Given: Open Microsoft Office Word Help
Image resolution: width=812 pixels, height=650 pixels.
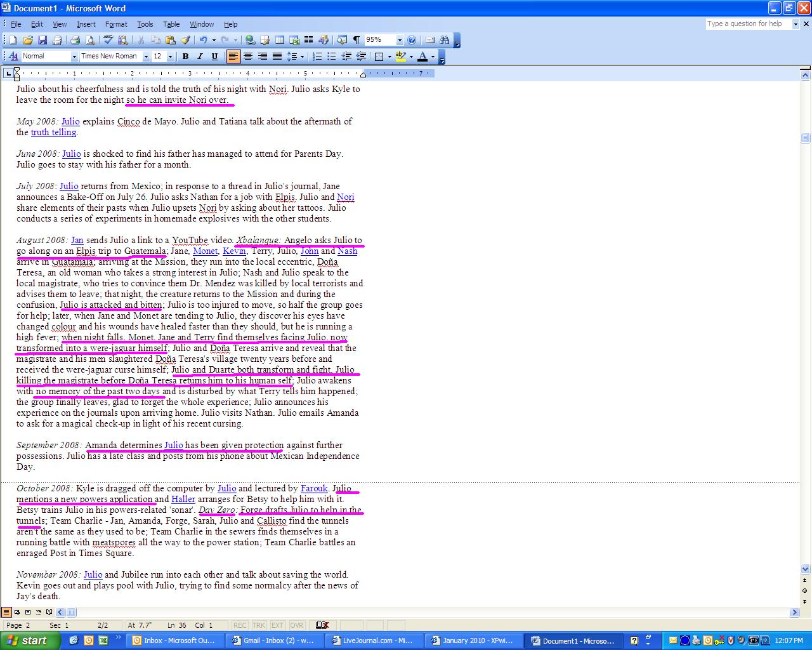Looking at the screenshot, I should (x=412, y=40).
